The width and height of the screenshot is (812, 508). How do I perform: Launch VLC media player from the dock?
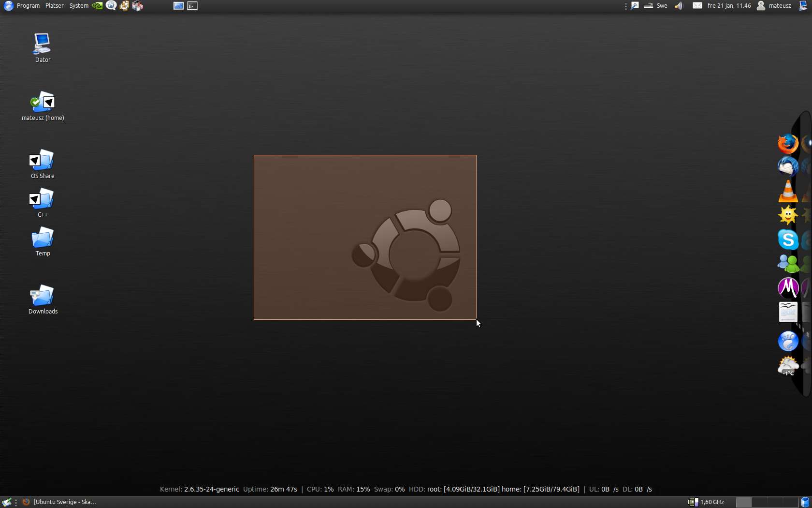pos(788,191)
